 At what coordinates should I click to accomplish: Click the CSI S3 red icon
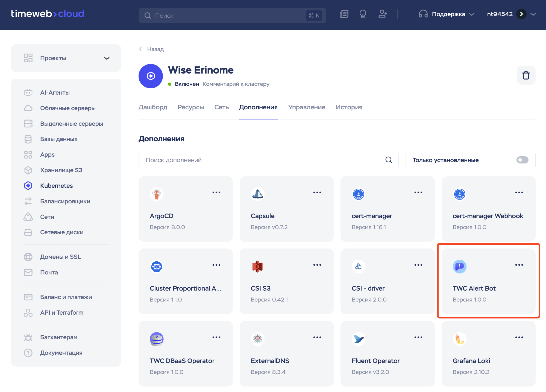click(258, 267)
